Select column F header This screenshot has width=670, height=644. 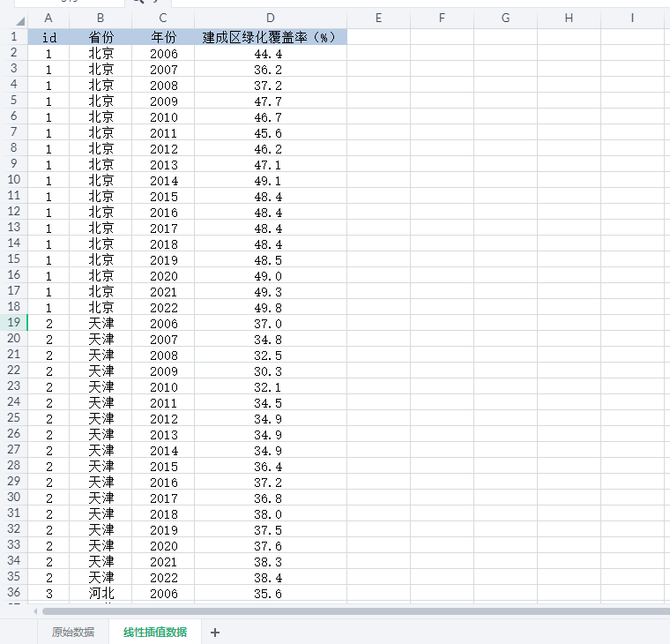442,18
